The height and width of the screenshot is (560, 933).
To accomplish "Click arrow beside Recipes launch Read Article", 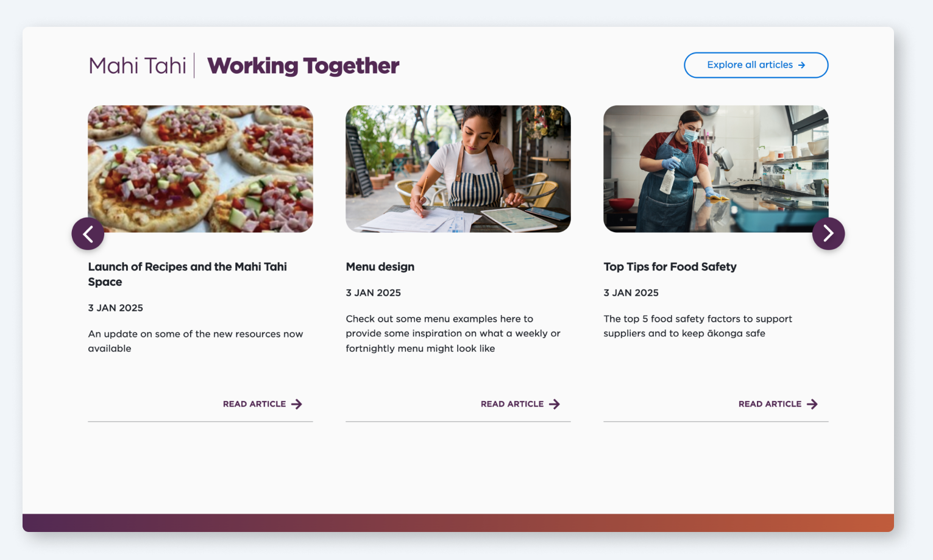I will (x=296, y=404).
